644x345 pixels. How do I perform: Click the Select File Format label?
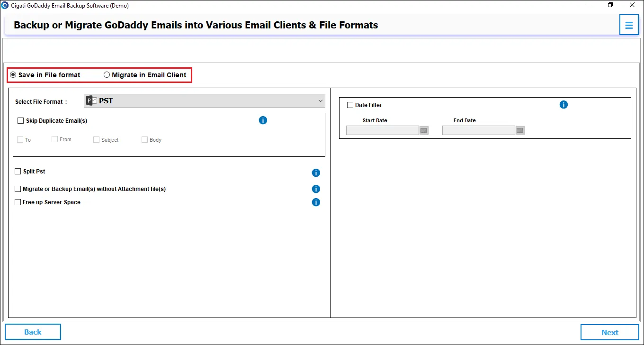point(41,102)
